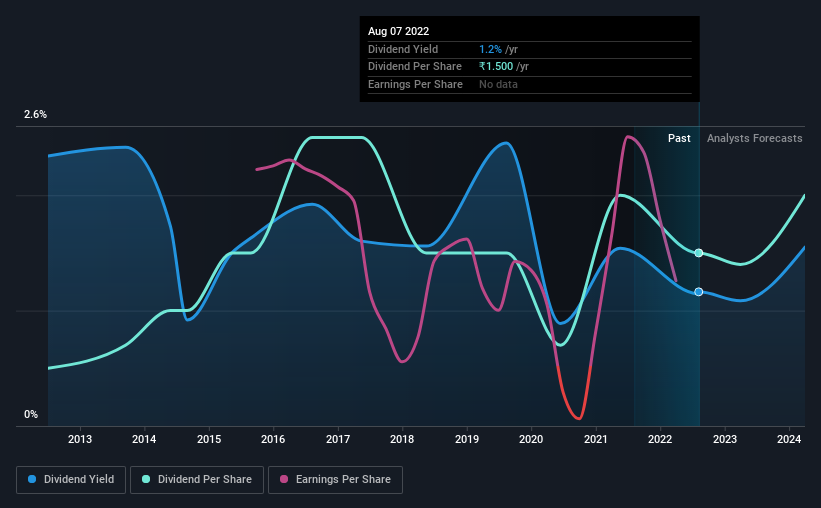This screenshot has height=508, width=821.
Task: Click the Analysts Forecasts label
Action: click(755, 138)
